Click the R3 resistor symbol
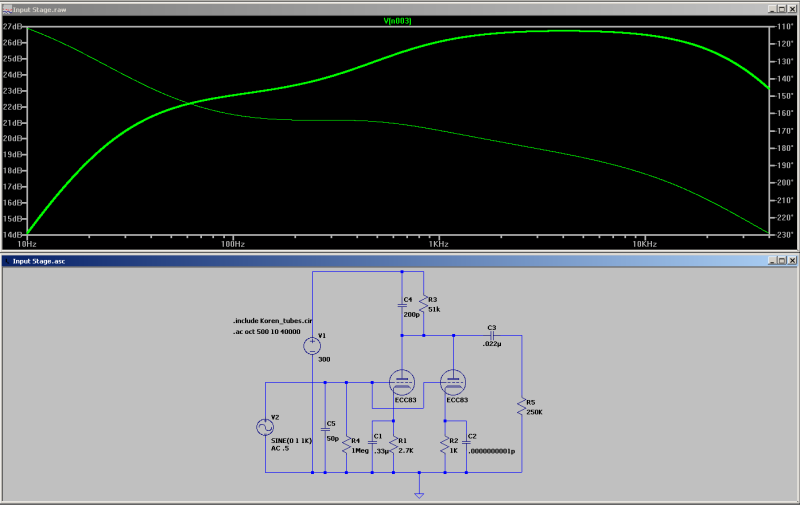 click(423, 304)
